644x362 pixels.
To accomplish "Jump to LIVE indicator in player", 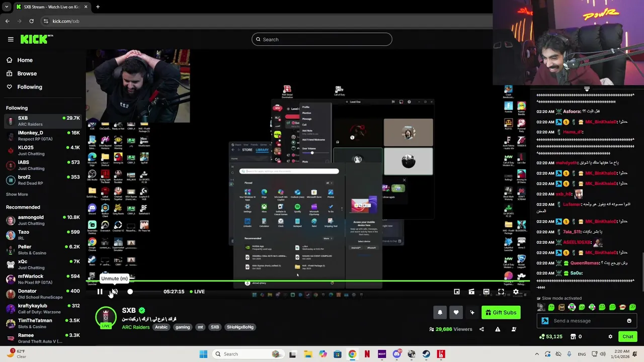I will 197,292.
